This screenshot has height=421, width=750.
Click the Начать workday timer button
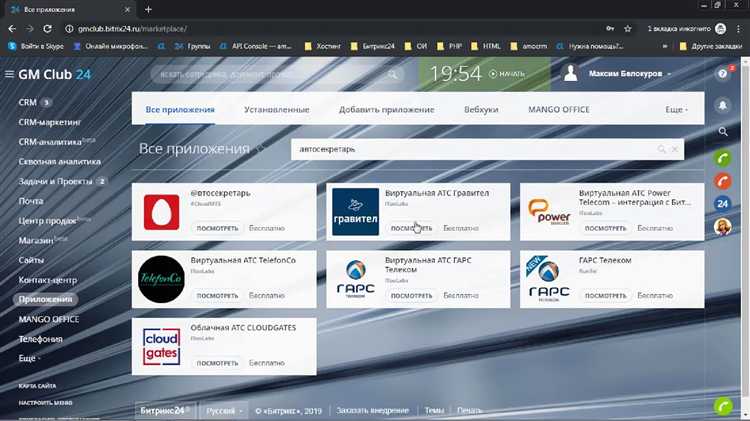(x=507, y=74)
